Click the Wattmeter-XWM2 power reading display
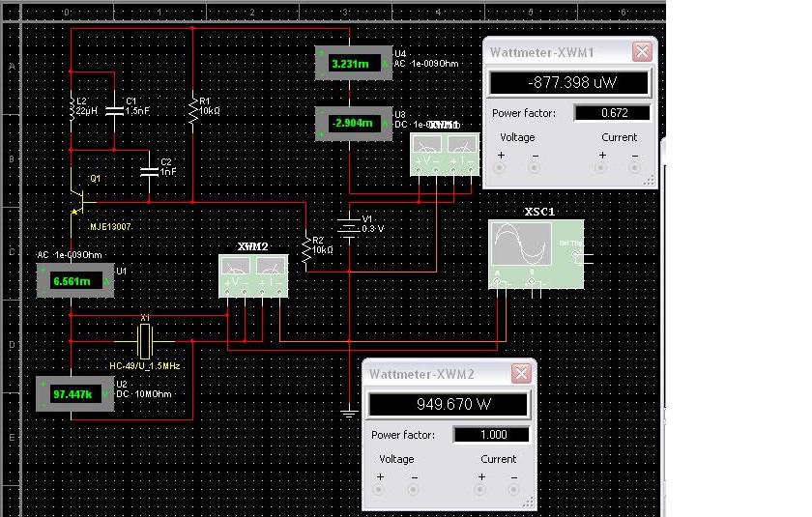Image resolution: width=812 pixels, height=517 pixels. 448,404
